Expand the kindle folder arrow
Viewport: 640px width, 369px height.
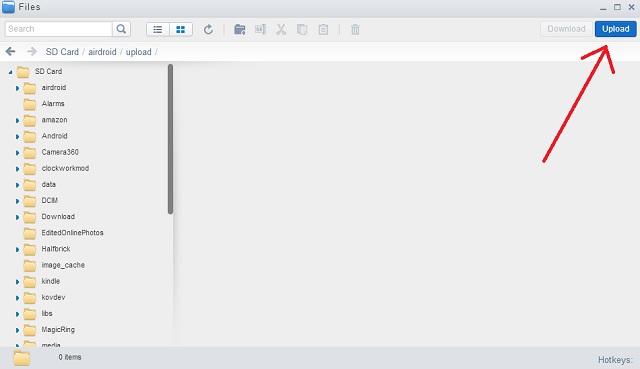(x=18, y=281)
